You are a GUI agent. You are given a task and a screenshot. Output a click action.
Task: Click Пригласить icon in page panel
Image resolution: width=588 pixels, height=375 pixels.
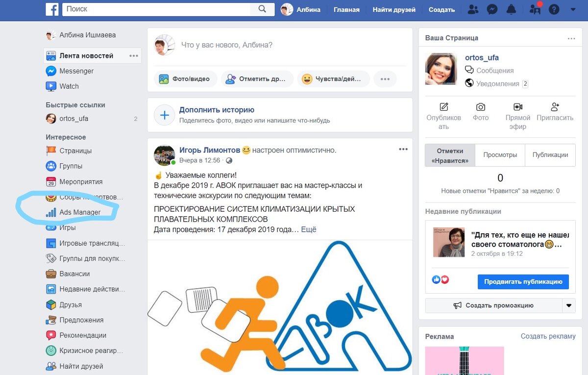tap(555, 107)
